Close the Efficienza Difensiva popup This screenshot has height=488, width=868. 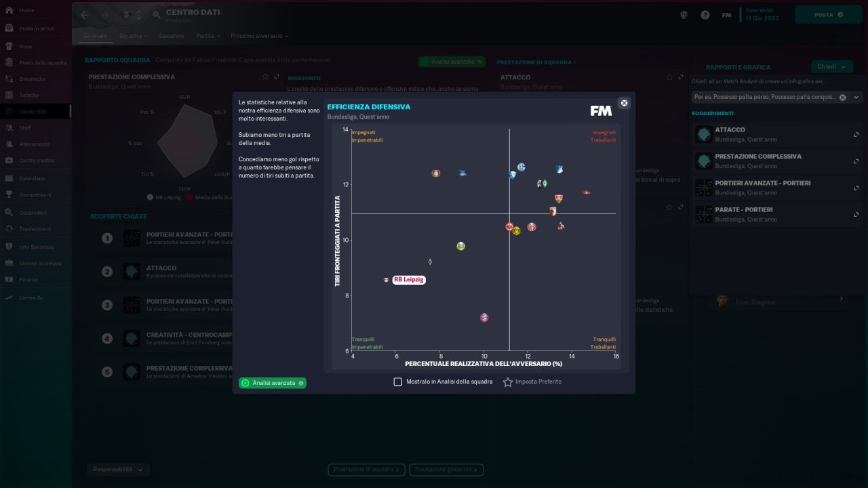(x=625, y=103)
